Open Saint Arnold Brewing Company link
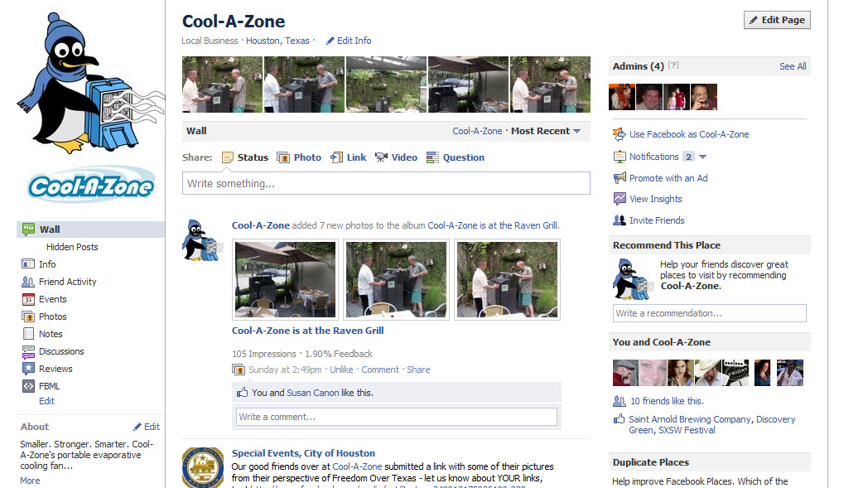Viewport: 868px width, 488px height. tap(690, 419)
